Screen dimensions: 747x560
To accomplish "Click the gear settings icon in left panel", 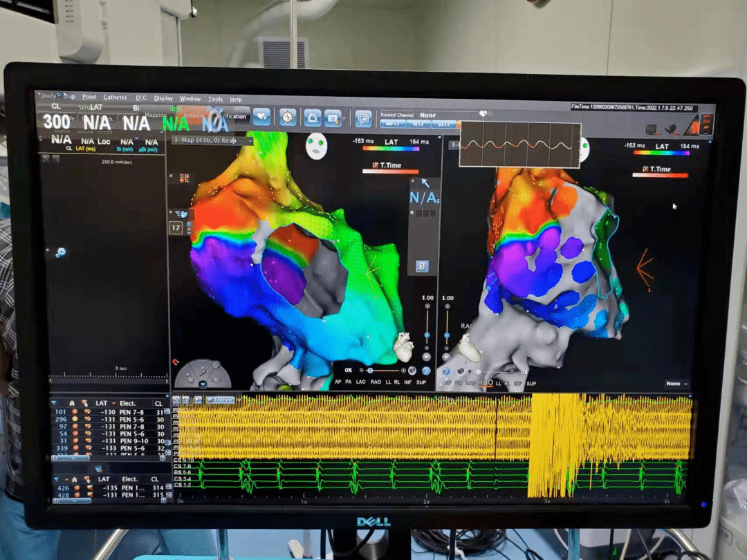I will tap(60, 253).
